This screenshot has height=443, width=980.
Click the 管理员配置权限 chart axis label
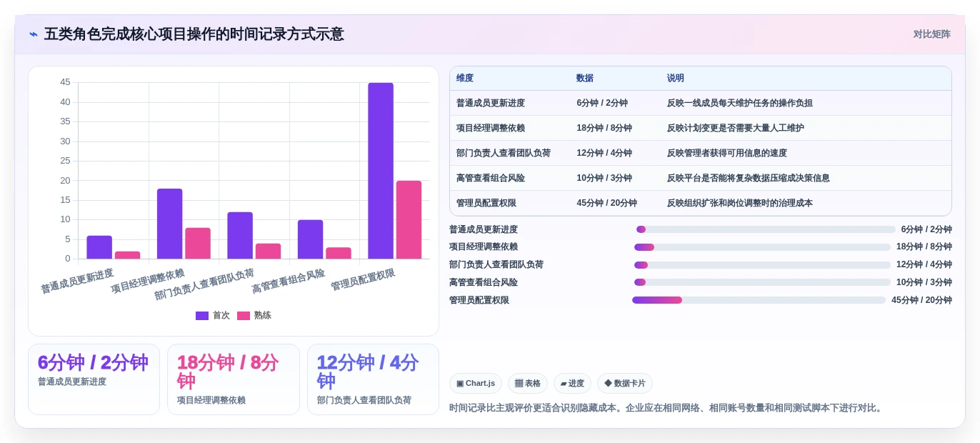(363, 280)
